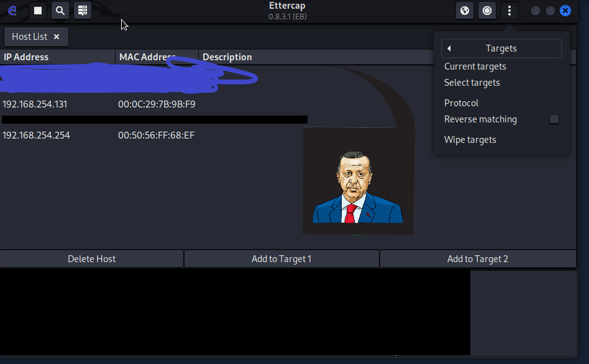Go back using the Targets menu header
This screenshot has height=364, width=589.
point(501,48)
